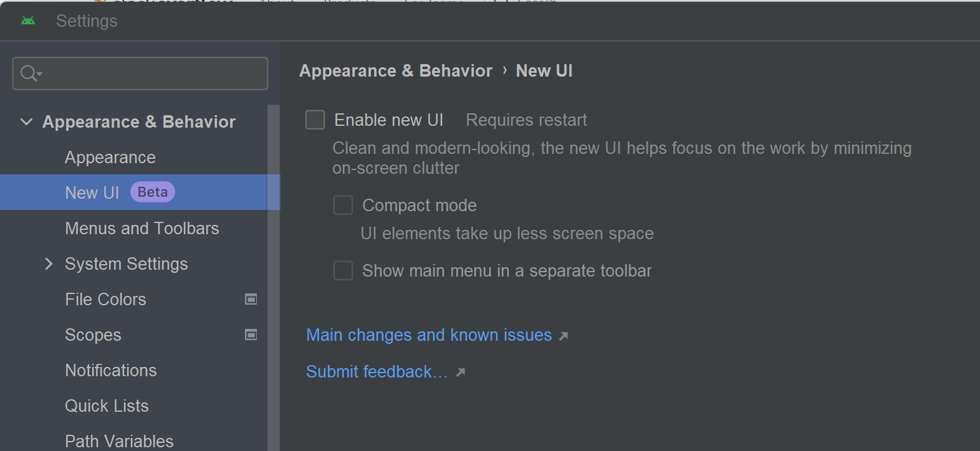Click external arrow icon beside Main changes link
The height and width of the screenshot is (451, 980).
(x=564, y=336)
